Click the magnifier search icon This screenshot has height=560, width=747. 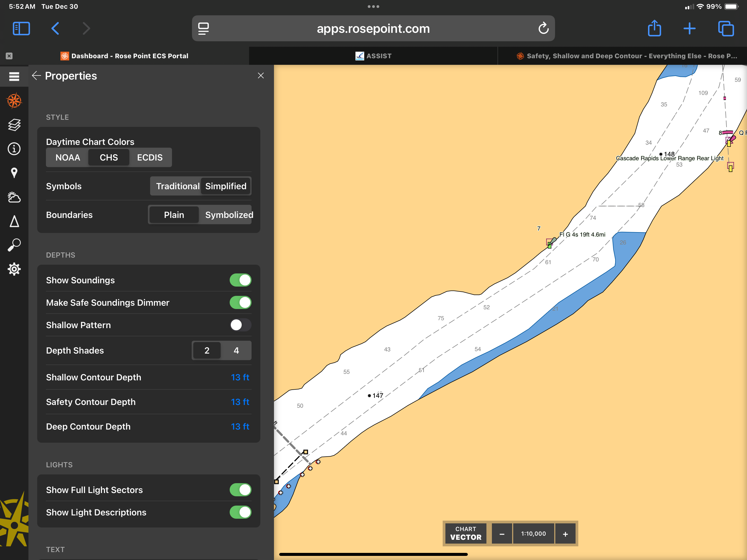click(x=14, y=245)
